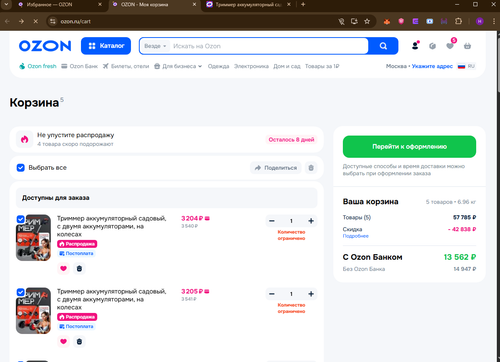
Task: Open the RU language selector
Action: click(x=466, y=66)
